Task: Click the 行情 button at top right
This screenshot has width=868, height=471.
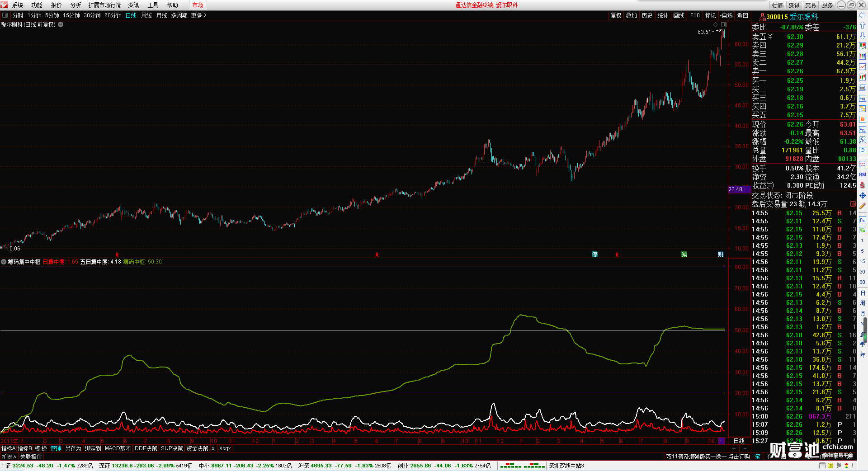Action: (x=778, y=5)
